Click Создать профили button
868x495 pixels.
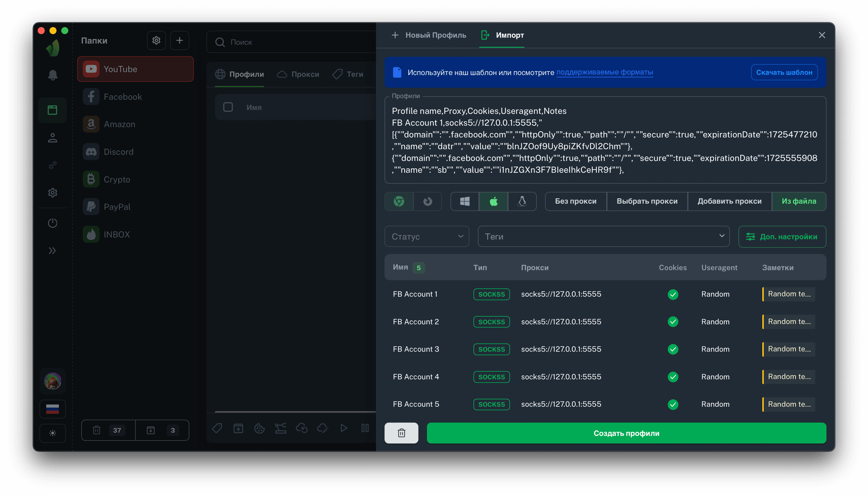coord(626,433)
